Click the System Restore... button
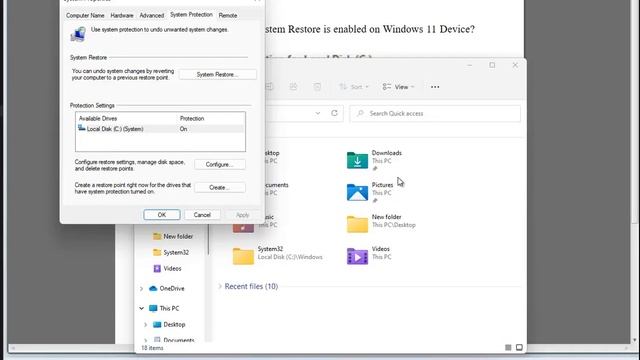 [x=218, y=74]
